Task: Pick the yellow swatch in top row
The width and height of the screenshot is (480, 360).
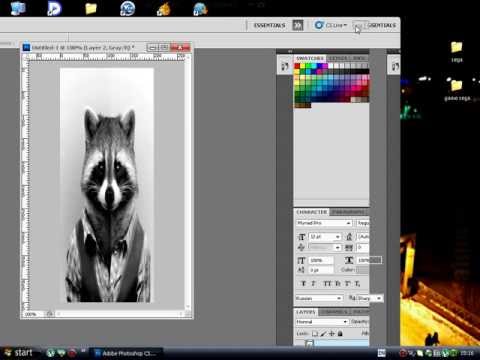Action: 303,66
